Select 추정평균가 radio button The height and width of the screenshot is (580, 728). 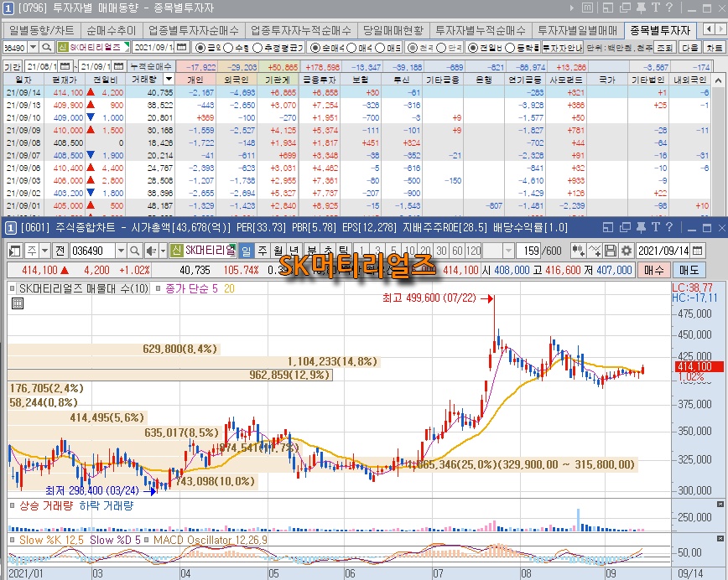tap(257, 47)
